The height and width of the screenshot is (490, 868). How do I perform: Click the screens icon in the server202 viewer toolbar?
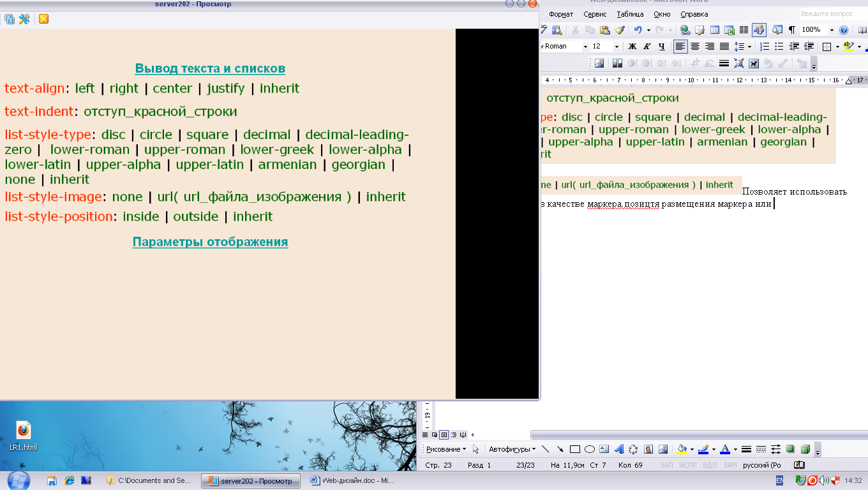click(10, 19)
